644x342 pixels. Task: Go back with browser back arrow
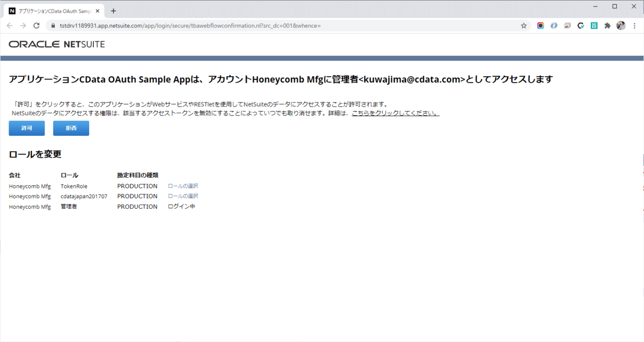click(10, 25)
